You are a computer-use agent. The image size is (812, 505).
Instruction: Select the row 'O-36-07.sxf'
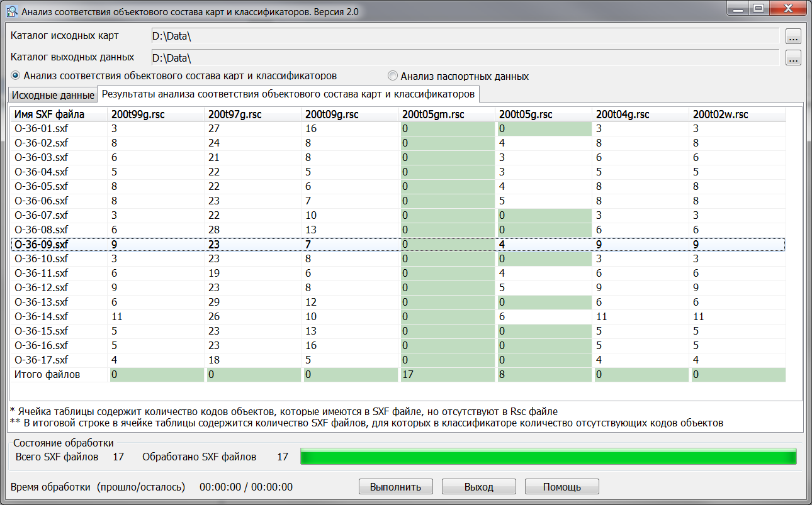coord(398,215)
